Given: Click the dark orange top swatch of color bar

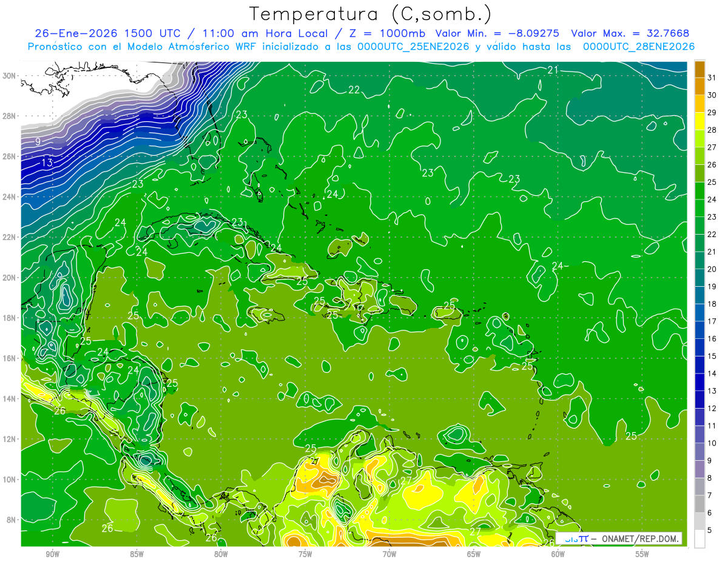Looking at the screenshot, I should (699, 70).
